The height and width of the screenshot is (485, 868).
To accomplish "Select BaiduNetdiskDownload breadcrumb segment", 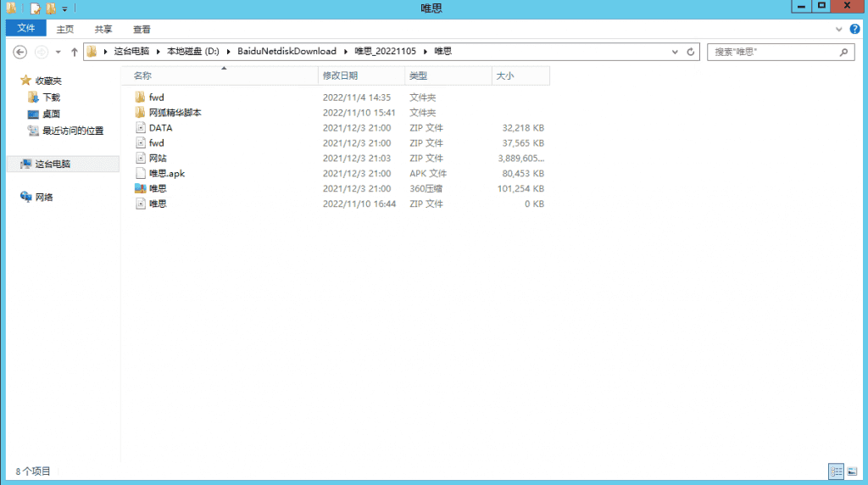I will tap(287, 51).
